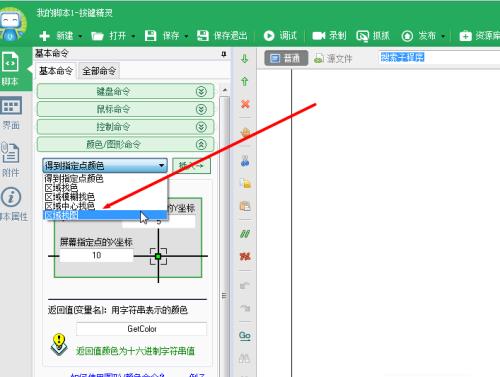Switch to 全部命令 tab
The width and height of the screenshot is (500, 377).
click(x=99, y=71)
